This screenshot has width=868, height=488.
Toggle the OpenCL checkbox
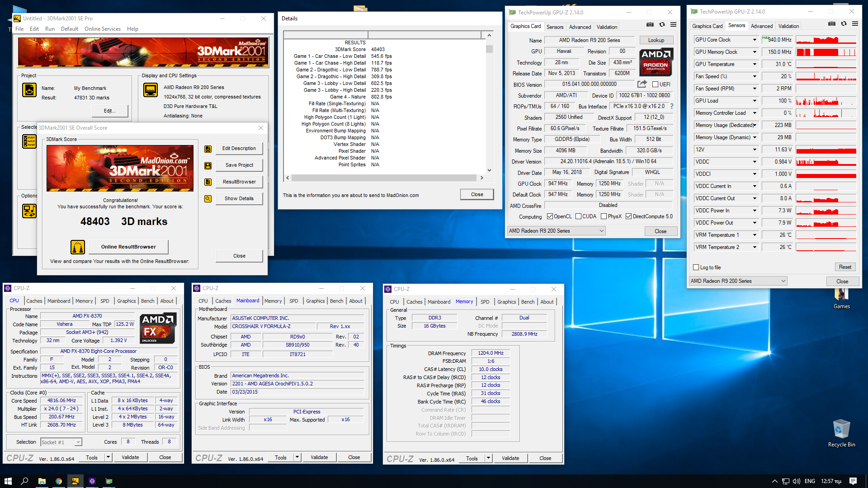pos(550,216)
